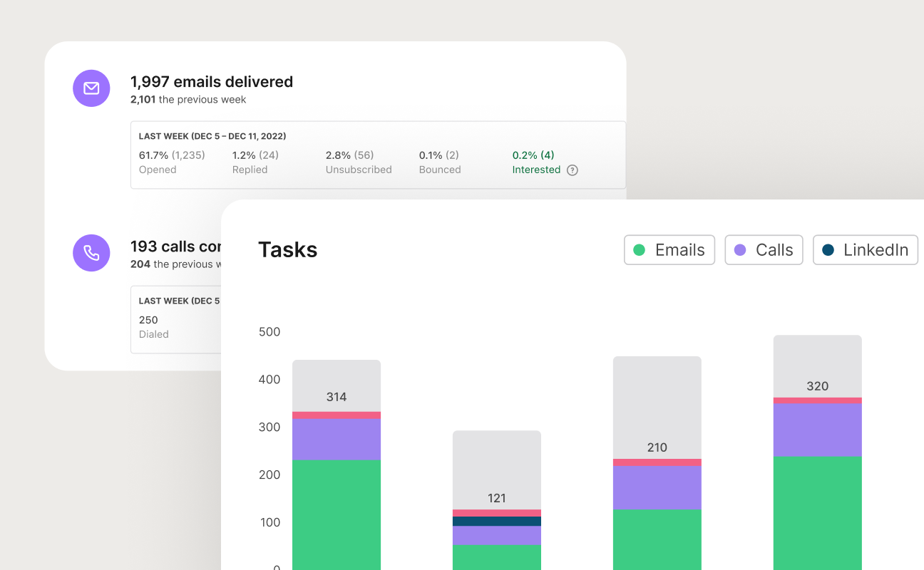Click the 250 Dialed stat

(153, 326)
